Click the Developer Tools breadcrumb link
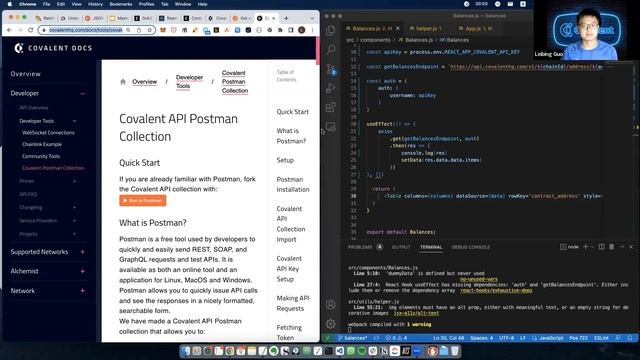640x360 pixels. pos(189,82)
